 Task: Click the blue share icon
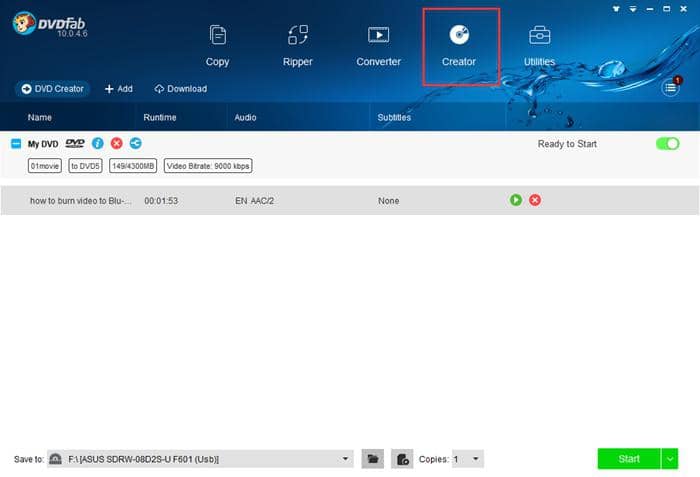click(x=136, y=143)
